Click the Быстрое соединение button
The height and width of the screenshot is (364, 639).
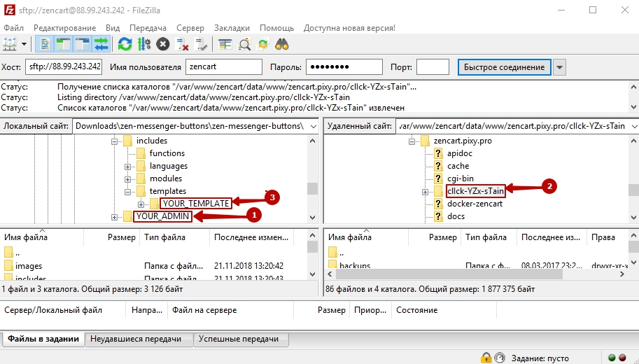click(x=504, y=67)
